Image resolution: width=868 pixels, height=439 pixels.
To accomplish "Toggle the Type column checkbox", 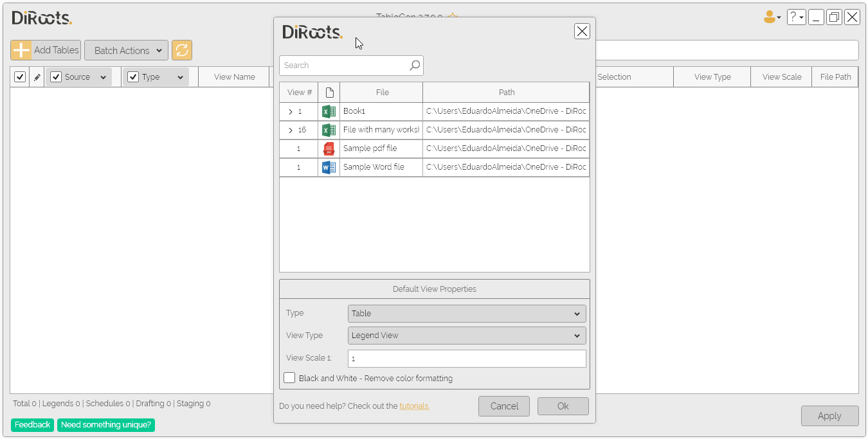I will tap(133, 76).
